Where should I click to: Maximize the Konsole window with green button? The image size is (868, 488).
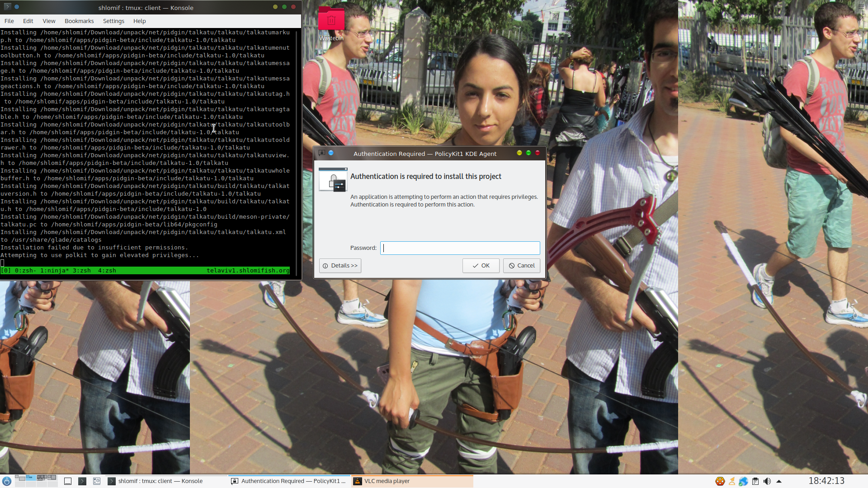point(284,7)
